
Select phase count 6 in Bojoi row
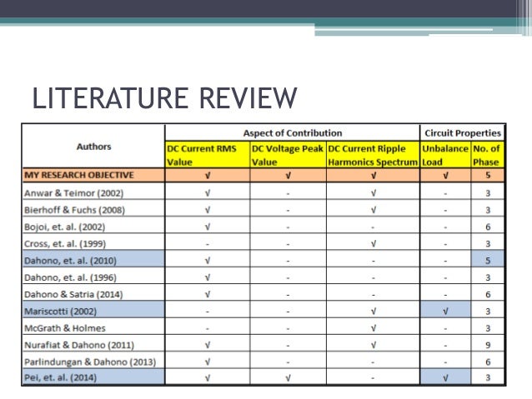pos(488,227)
